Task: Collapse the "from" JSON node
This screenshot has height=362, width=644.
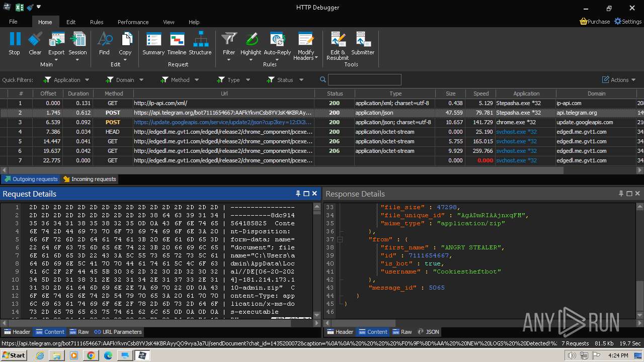Action: (x=340, y=239)
